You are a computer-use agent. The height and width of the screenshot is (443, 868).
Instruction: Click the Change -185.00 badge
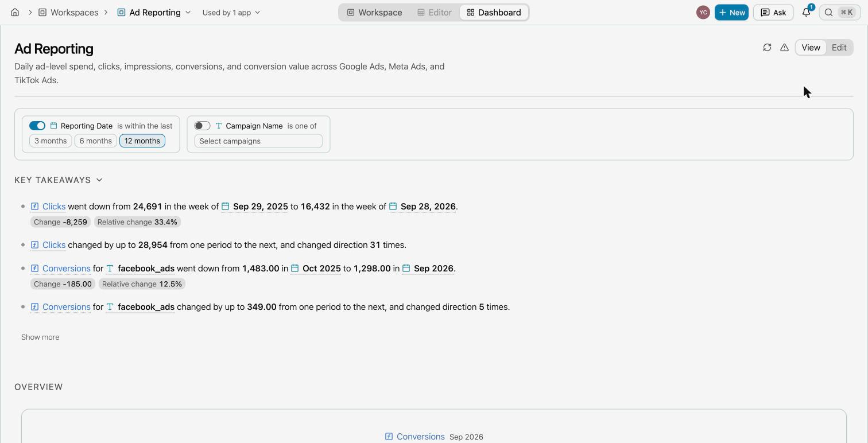[x=63, y=284]
